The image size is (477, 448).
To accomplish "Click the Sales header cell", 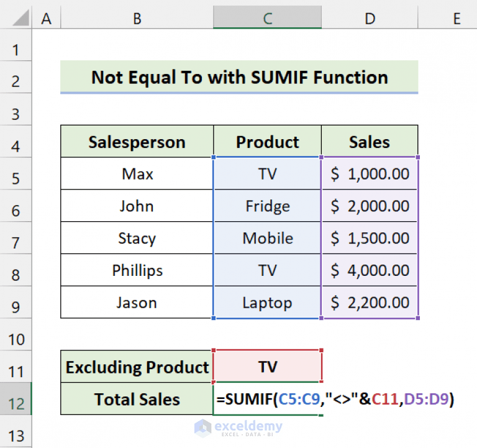I will tap(370, 142).
